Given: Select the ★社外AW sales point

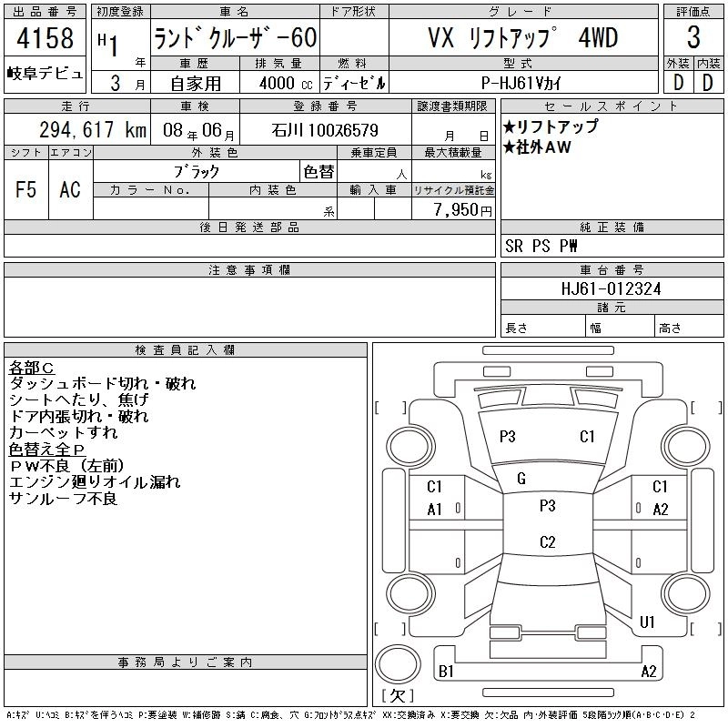Looking at the screenshot, I should tap(537, 147).
